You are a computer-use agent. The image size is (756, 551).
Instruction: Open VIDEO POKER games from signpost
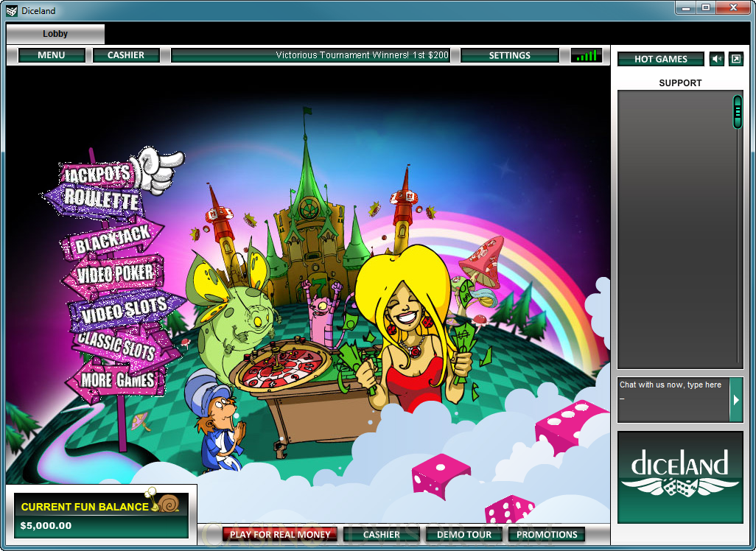(x=115, y=274)
